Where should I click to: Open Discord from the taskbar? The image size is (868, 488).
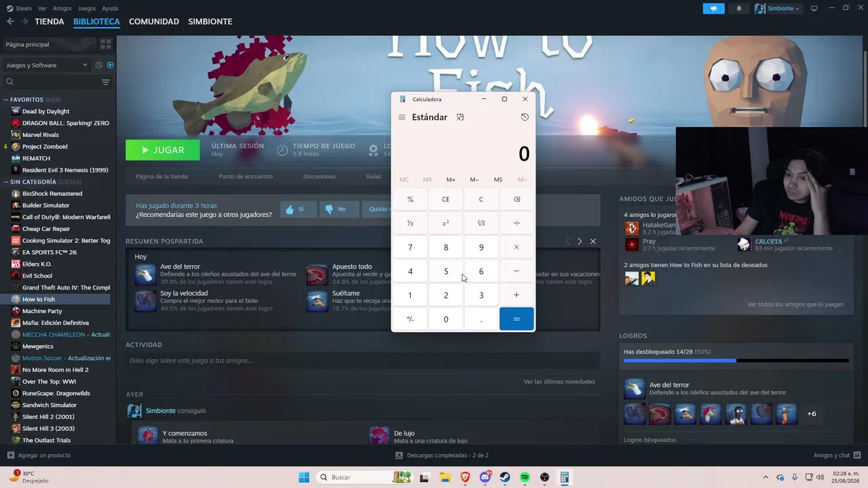coord(485,477)
